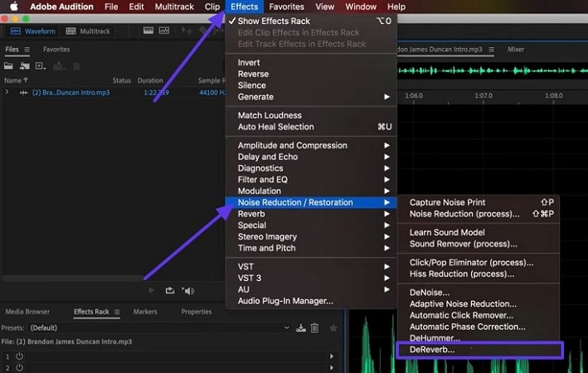Expand the Modulation submenu
Screen dimensions: 588x373
tap(311, 191)
